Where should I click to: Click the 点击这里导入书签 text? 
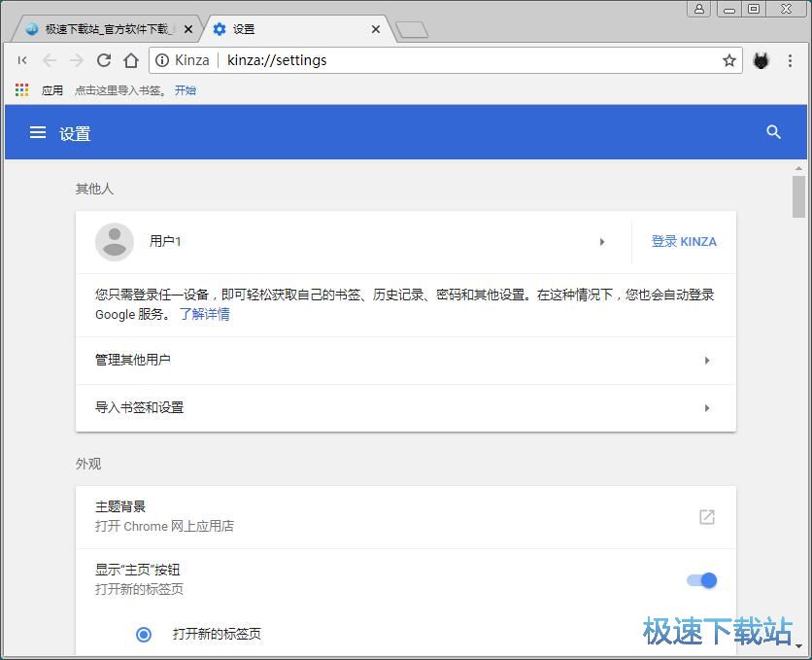120,90
